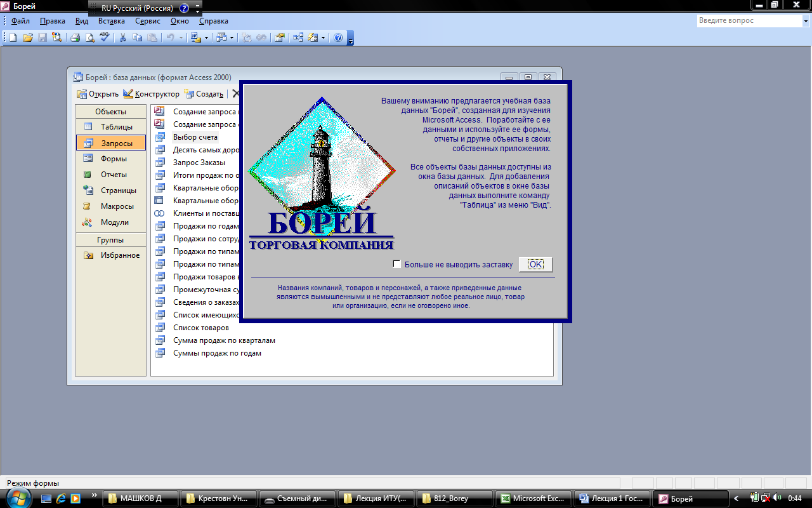Image resolution: width=812 pixels, height=508 pixels.
Task: Show hidden tray icons arrow
Action: tap(737, 498)
